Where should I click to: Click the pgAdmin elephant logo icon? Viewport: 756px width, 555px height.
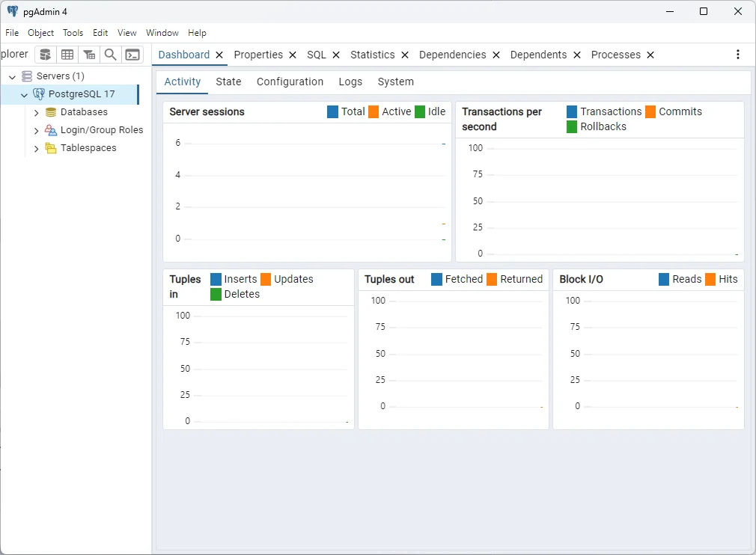click(12, 11)
